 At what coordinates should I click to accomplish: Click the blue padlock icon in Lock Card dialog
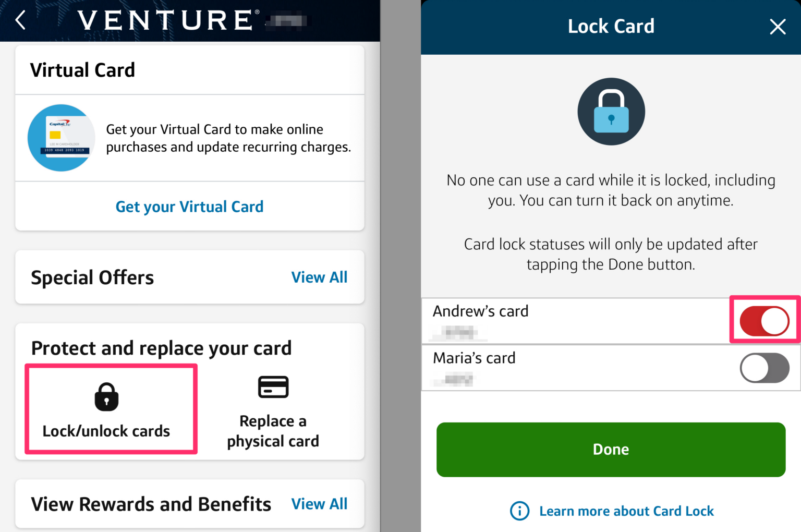[x=611, y=111]
